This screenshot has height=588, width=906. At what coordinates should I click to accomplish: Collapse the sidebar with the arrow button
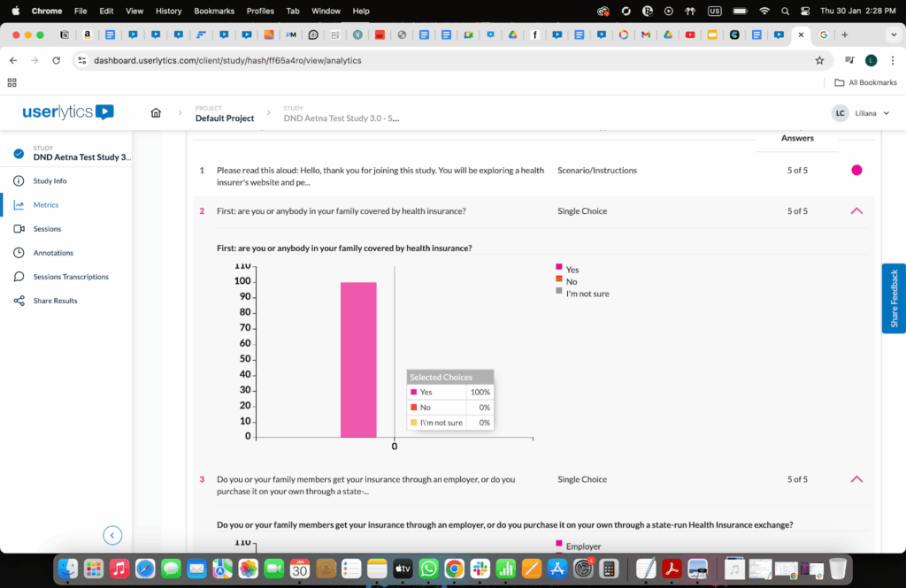pos(112,535)
